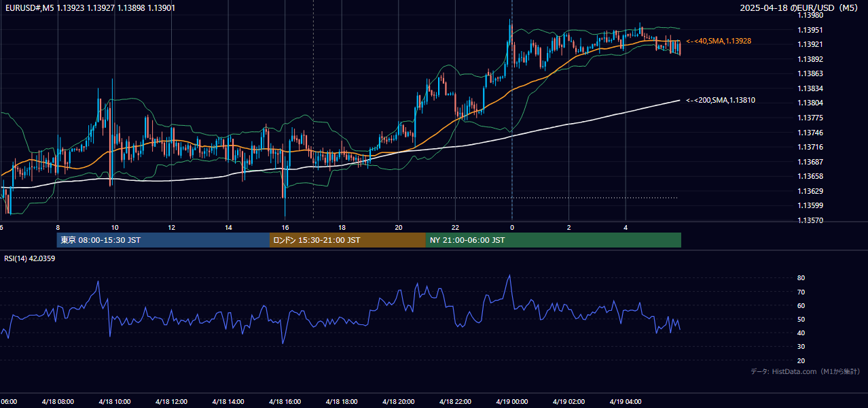Click the 4/18 12:00 date label
Image resolution: width=868 pixels, height=408 pixels.
pos(171,401)
